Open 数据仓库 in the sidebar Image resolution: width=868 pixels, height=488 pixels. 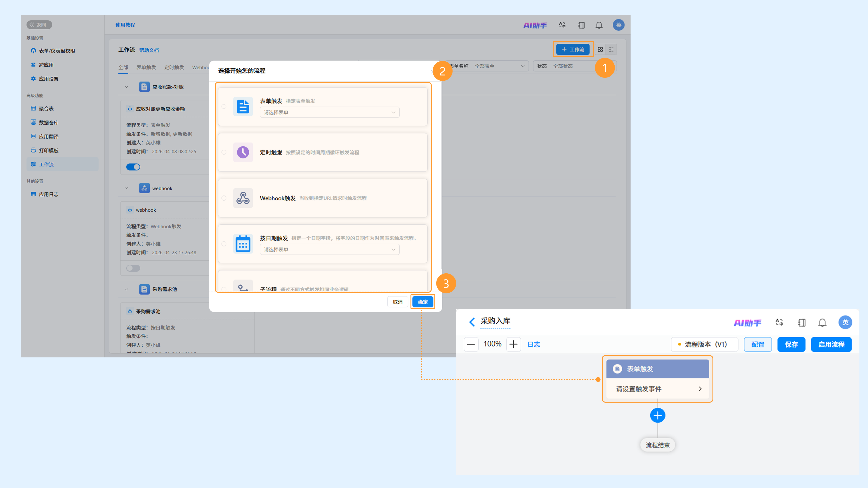pyautogui.click(x=62, y=123)
